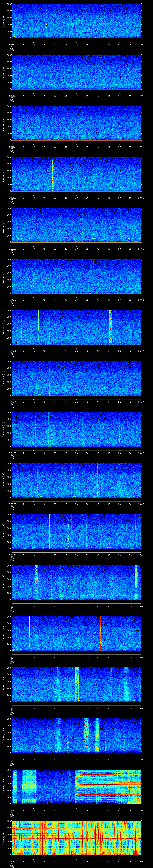This screenshot has height=868, width=153.
Task: Click the 16:17:00 start time label
Action: pos(12,96)
